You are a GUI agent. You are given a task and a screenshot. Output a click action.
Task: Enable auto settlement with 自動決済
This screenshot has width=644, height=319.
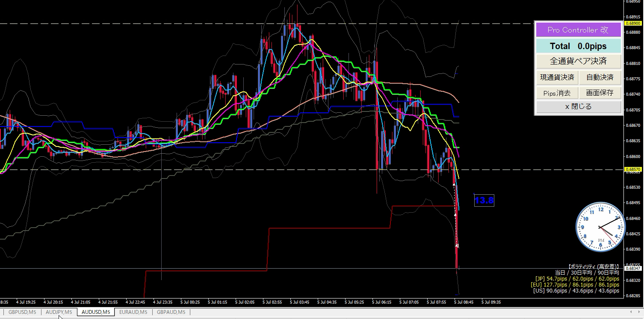point(600,77)
